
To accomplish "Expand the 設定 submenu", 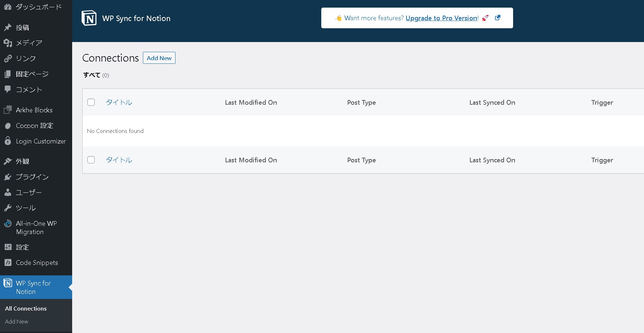I will point(22,247).
